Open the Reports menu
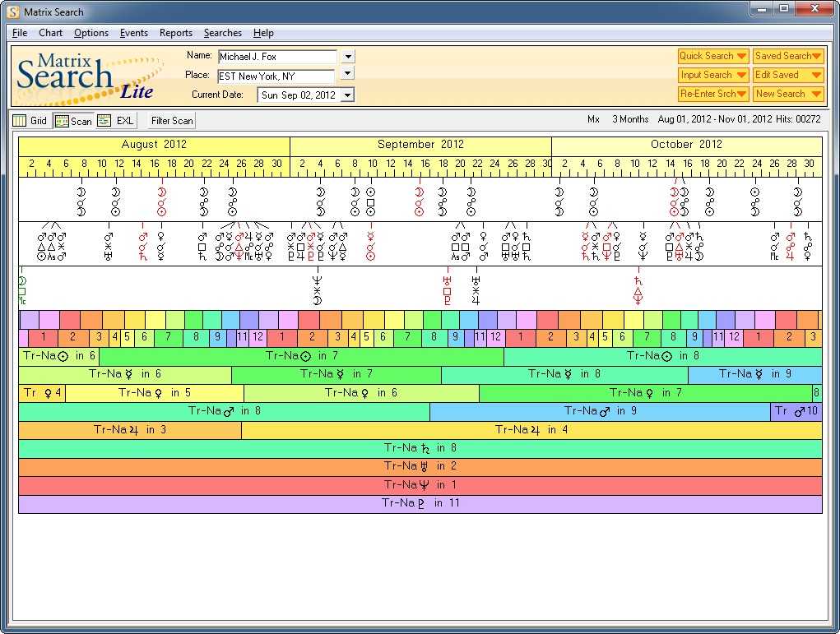The width and height of the screenshot is (840, 634). point(176,33)
